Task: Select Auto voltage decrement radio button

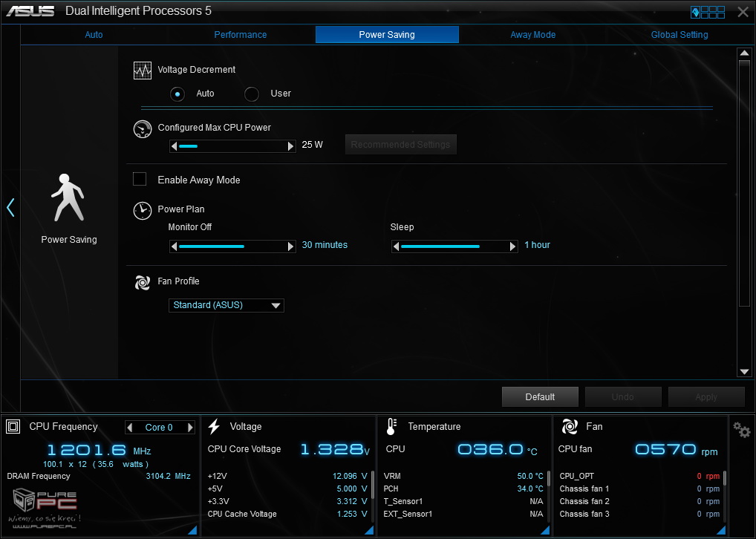Action: pyautogui.click(x=177, y=94)
